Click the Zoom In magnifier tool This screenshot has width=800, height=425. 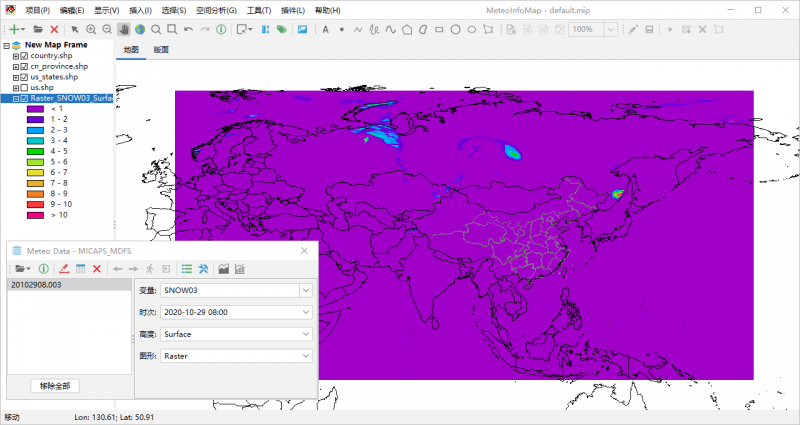(x=91, y=30)
